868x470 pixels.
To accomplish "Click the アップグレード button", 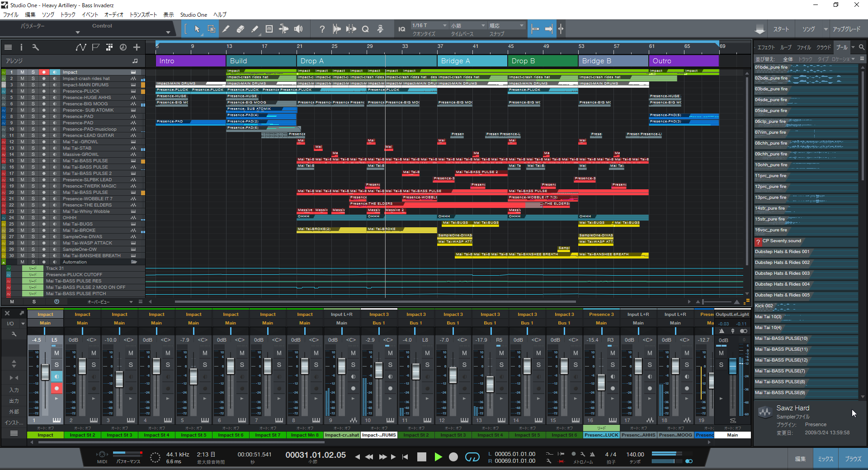I will (846, 29).
